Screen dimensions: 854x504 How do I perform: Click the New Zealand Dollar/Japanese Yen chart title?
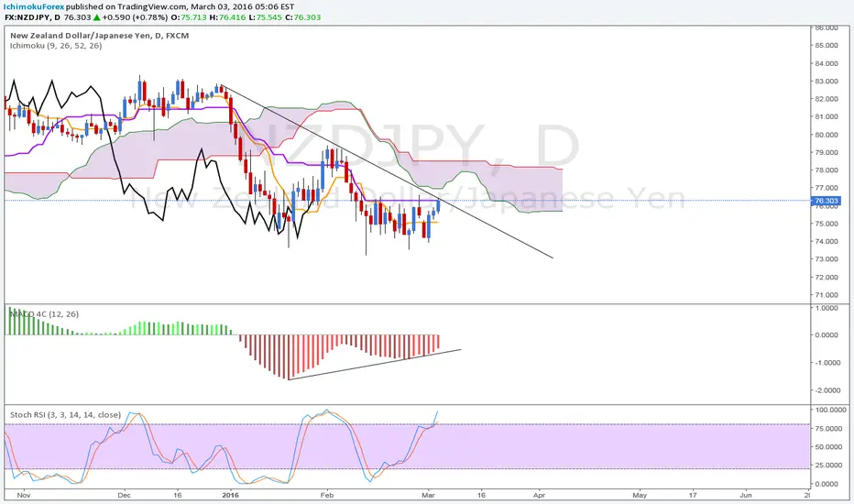(x=100, y=36)
